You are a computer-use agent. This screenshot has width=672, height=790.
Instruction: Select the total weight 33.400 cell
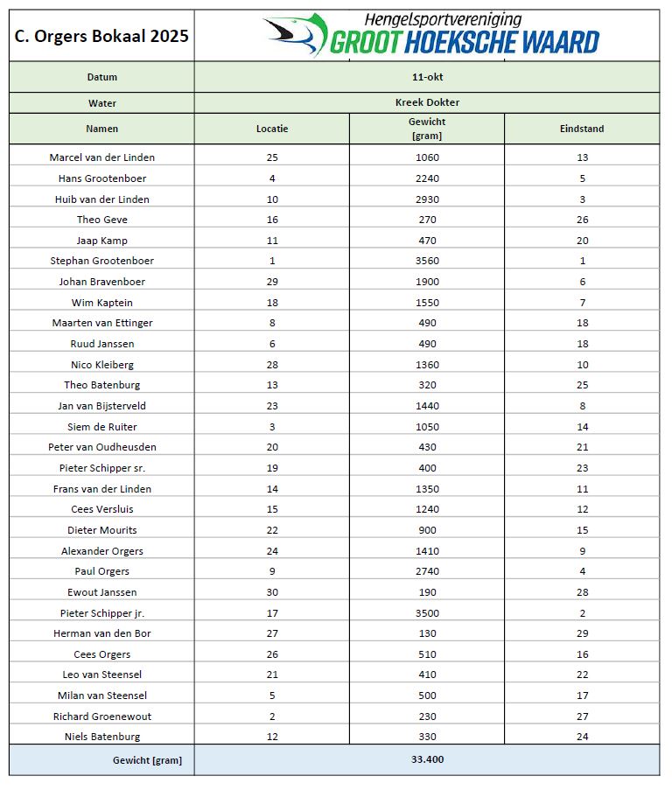click(427, 759)
